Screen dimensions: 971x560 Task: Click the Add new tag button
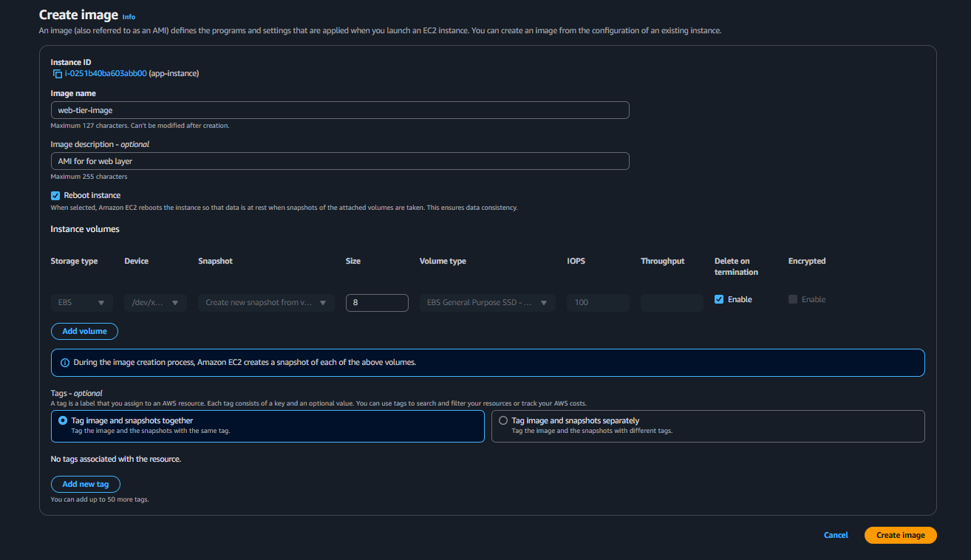(86, 484)
